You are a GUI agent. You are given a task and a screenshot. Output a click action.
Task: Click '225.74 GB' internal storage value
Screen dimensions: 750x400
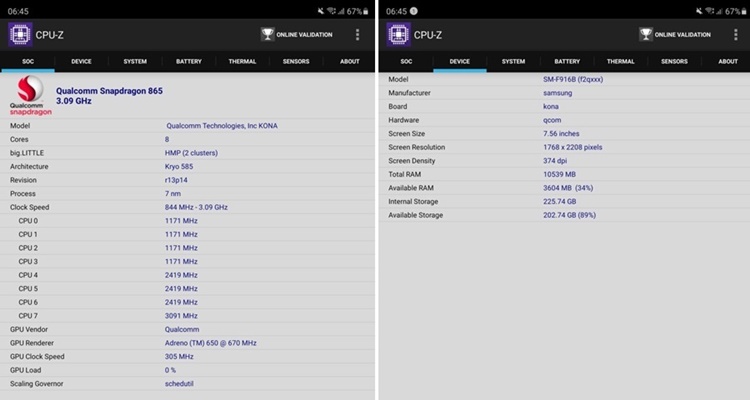[560, 201]
